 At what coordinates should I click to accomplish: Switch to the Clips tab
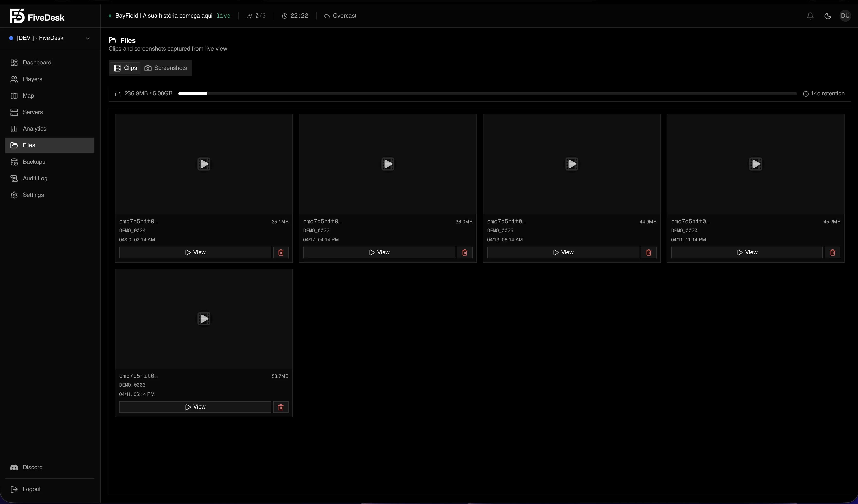(125, 68)
